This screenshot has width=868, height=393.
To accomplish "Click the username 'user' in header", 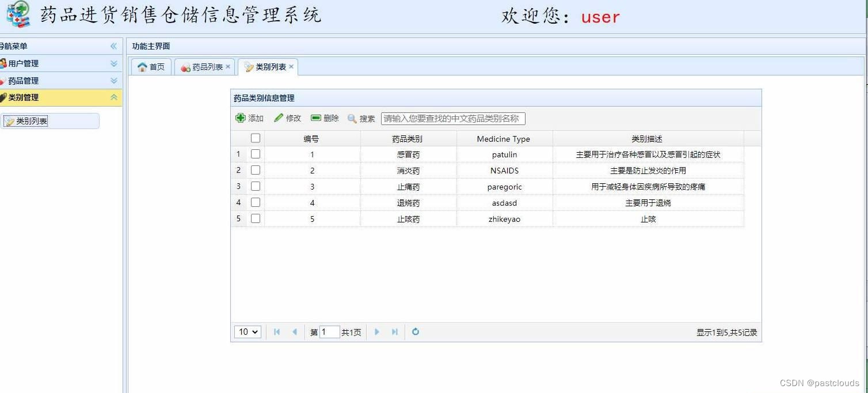I will coord(600,17).
